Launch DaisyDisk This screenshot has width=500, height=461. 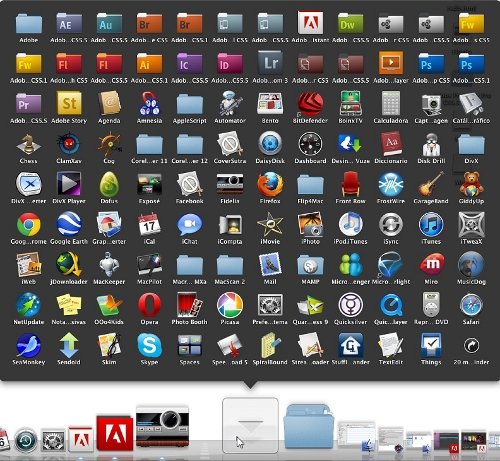(x=270, y=144)
